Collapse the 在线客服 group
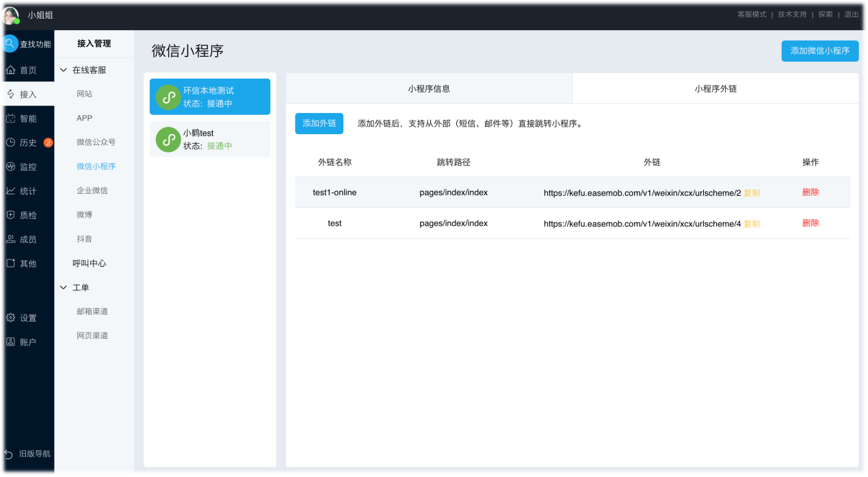Screen dimensions: 868x477 (x=64, y=70)
